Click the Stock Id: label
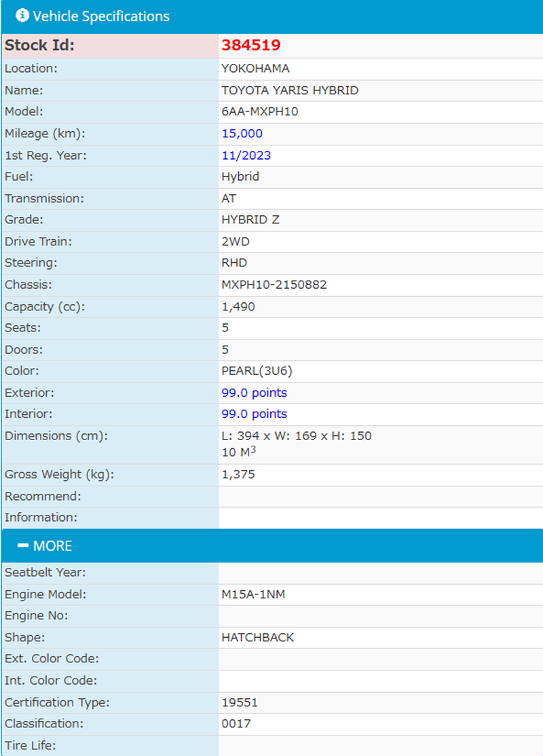 tap(40, 46)
